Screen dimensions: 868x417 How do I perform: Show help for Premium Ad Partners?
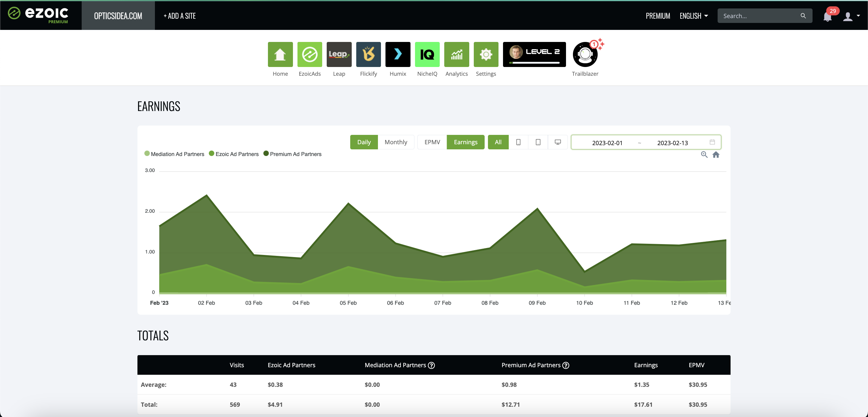click(566, 365)
